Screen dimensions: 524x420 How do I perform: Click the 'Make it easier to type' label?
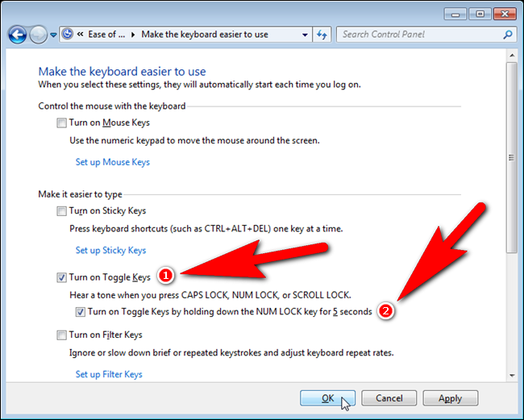(x=80, y=194)
